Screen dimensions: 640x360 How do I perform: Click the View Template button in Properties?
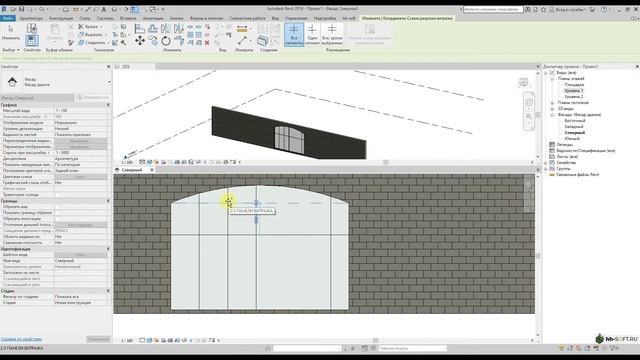point(81,255)
